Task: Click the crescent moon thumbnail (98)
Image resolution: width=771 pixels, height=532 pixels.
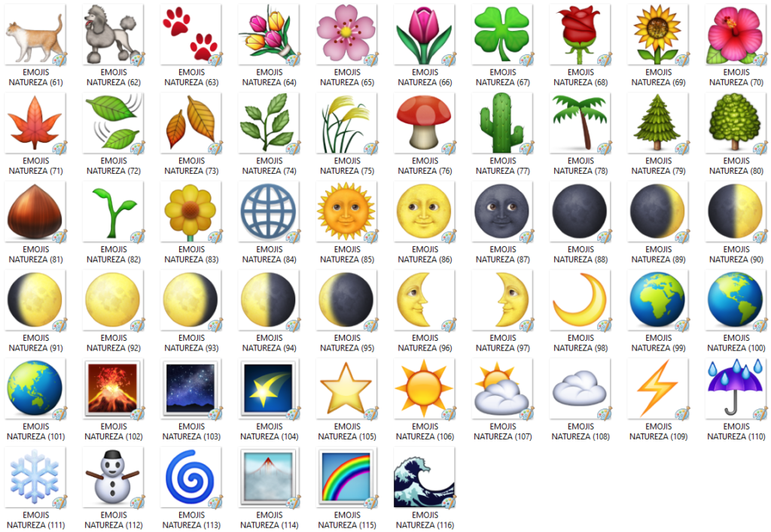Action: pos(580,299)
